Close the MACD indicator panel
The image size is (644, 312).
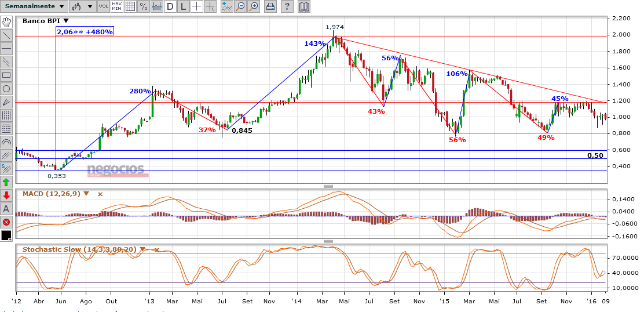(x=100, y=194)
